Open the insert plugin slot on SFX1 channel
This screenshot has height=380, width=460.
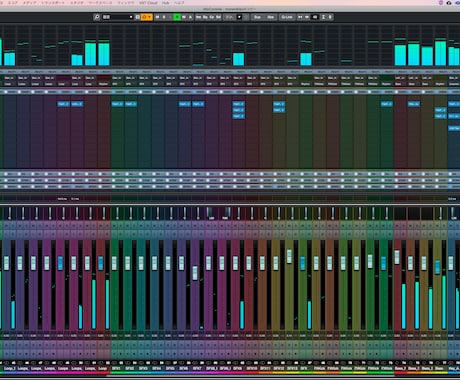click(117, 104)
